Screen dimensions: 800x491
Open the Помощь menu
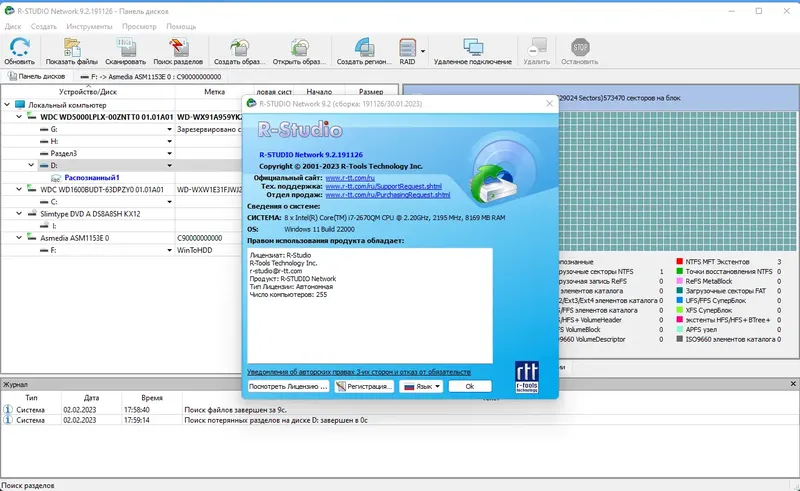pyautogui.click(x=181, y=26)
